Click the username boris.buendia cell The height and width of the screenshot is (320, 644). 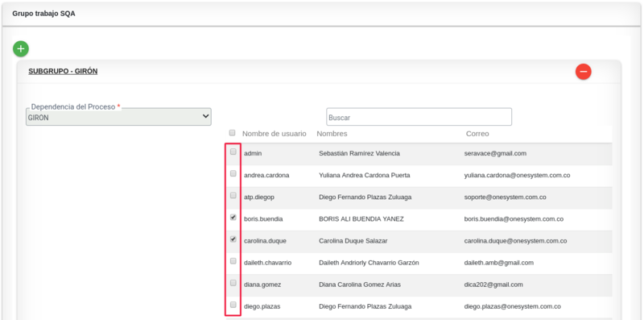(x=263, y=219)
